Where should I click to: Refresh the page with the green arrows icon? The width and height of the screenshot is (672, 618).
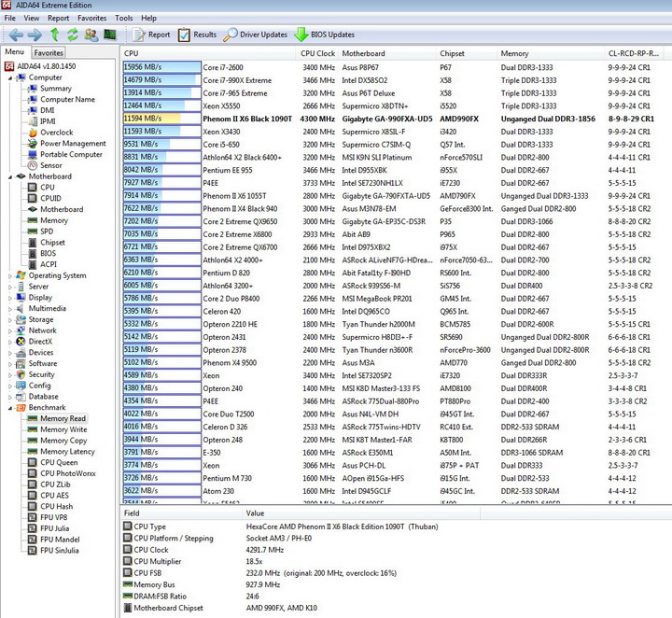point(72,35)
